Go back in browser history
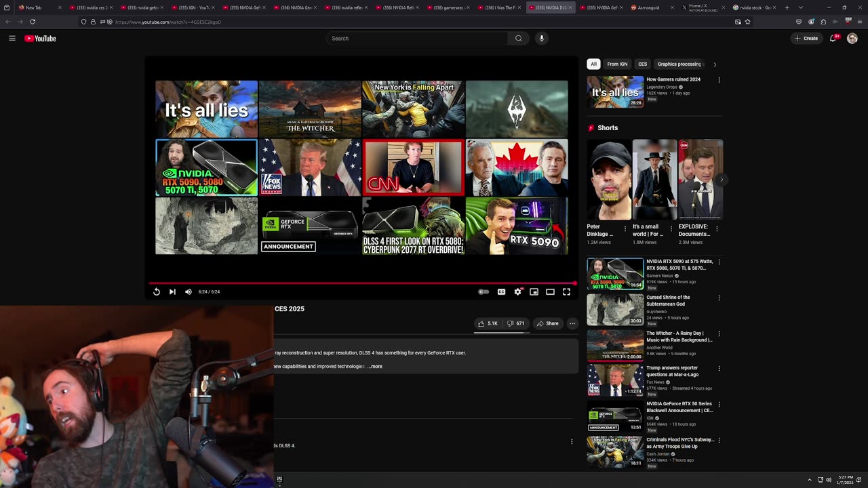The width and height of the screenshot is (868, 488). coord(8,22)
